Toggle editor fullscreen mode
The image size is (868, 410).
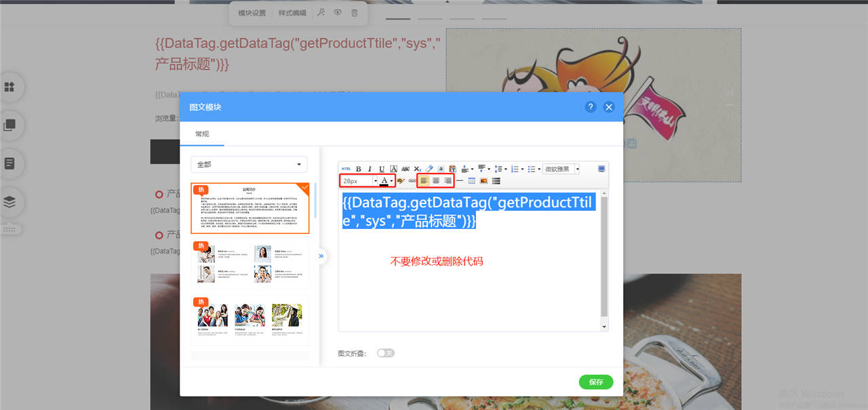pyautogui.click(x=601, y=169)
